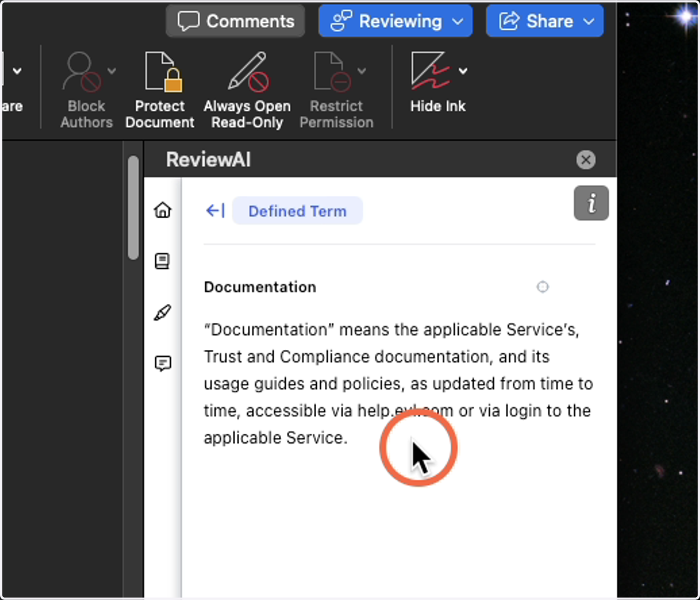Close the ReviewAI panel

click(586, 160)
